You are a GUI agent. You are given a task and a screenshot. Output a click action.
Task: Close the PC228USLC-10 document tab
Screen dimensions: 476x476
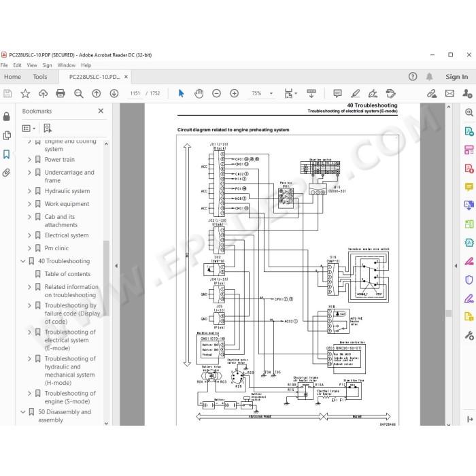point(126,77)
